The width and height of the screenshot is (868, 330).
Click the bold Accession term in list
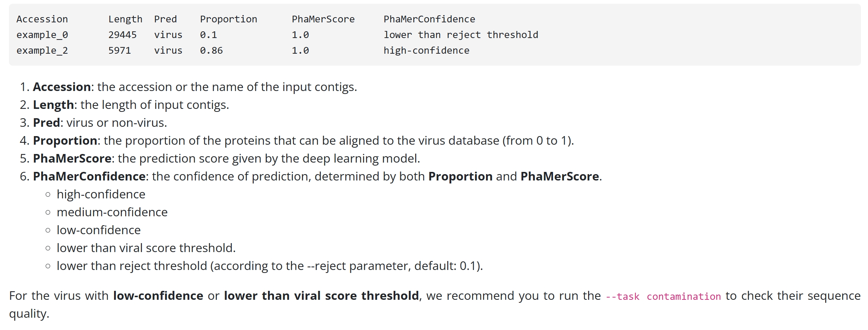pyautogui.click(x=62, y=87)
